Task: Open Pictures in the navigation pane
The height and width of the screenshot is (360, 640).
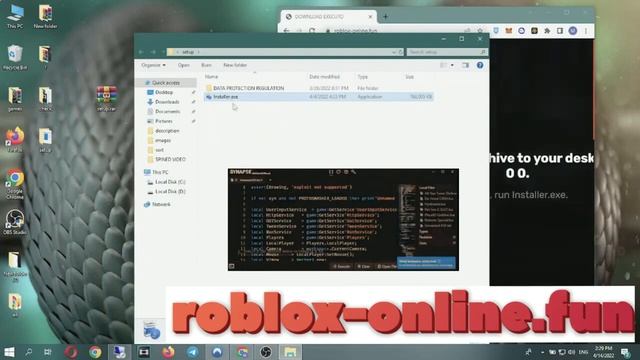Action: point(164,121)
